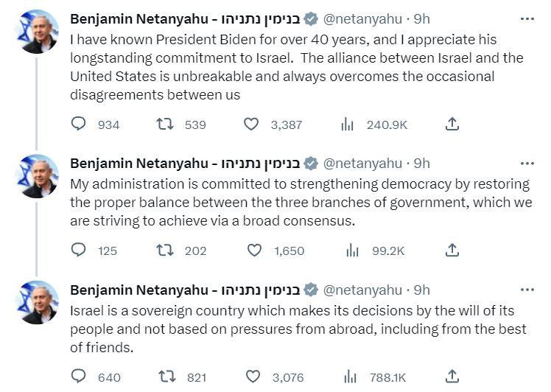The width and height of the screenshot is (551, 392).
Task: Reply to the strengthening democracy tweet
Action: [x=79, y=251]
